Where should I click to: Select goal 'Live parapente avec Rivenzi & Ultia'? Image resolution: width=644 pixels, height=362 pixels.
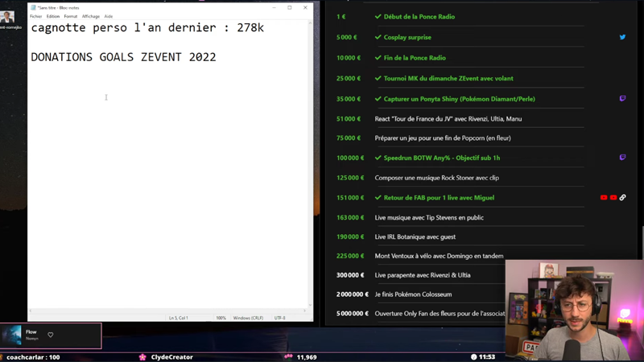422,275
